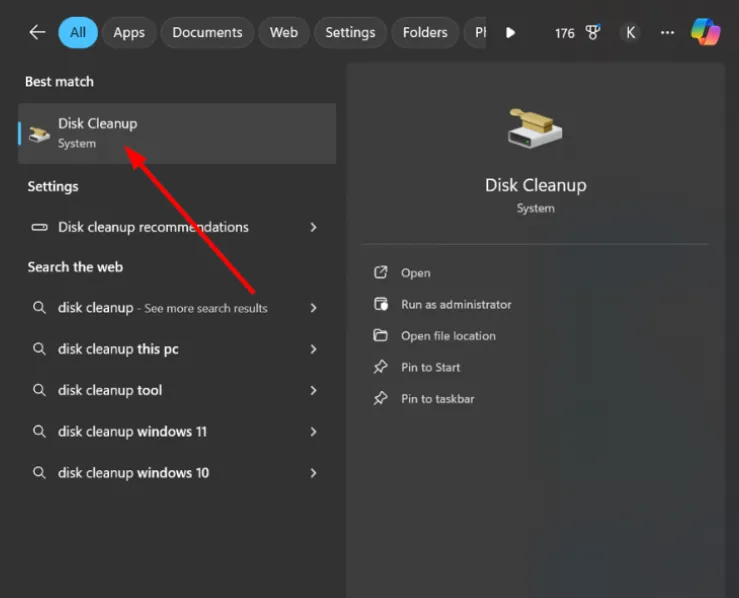Screen dimensions: 739x598
Task: Click search icon beside 'disk cleanup windows 11'
Action: click(x=39, y=432)
